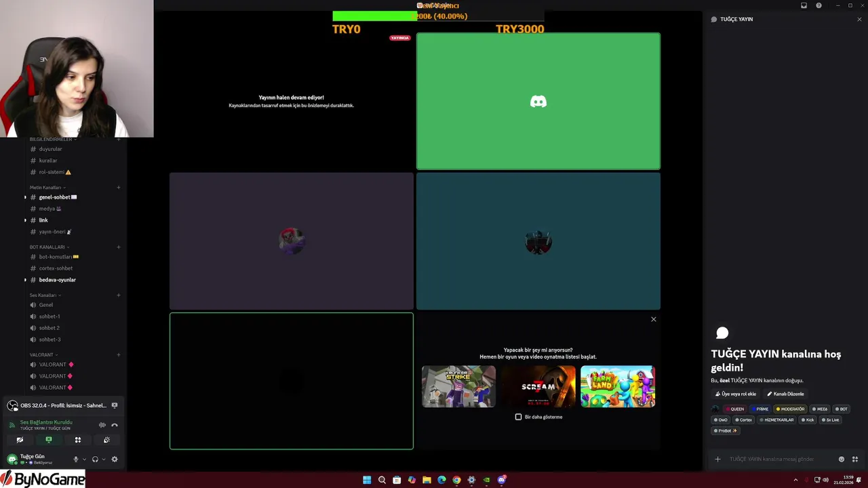Select the HİZMETKARLAR role tag

777,420
